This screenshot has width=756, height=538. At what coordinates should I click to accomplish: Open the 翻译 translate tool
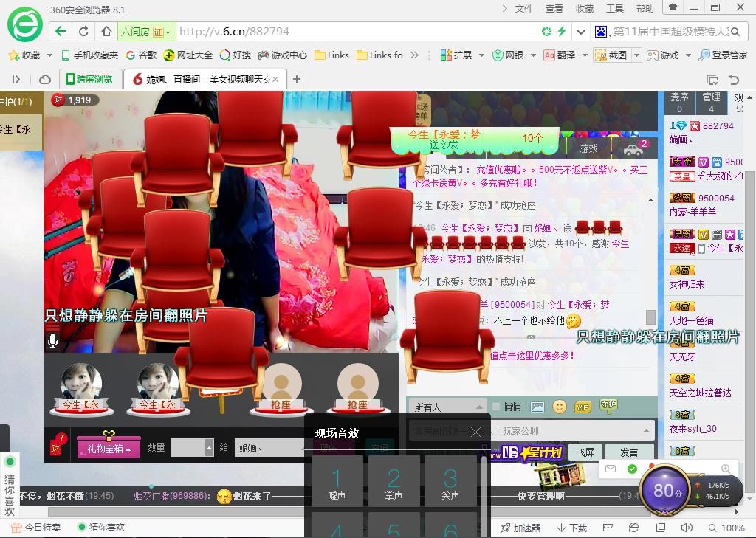[560, 55]
